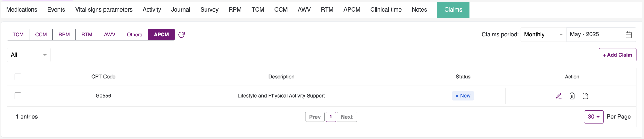Viewport: 644px width, 139px height.
Task: Check the G0556 row checkbox
Action: 18,96
